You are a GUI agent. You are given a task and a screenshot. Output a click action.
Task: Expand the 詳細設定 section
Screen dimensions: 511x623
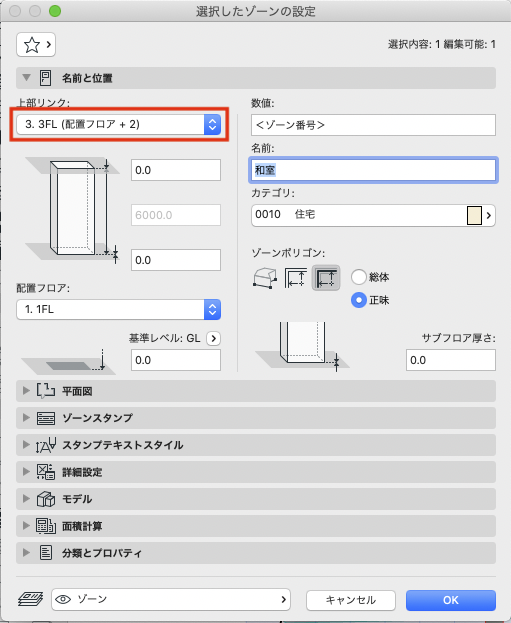point(26,472)
